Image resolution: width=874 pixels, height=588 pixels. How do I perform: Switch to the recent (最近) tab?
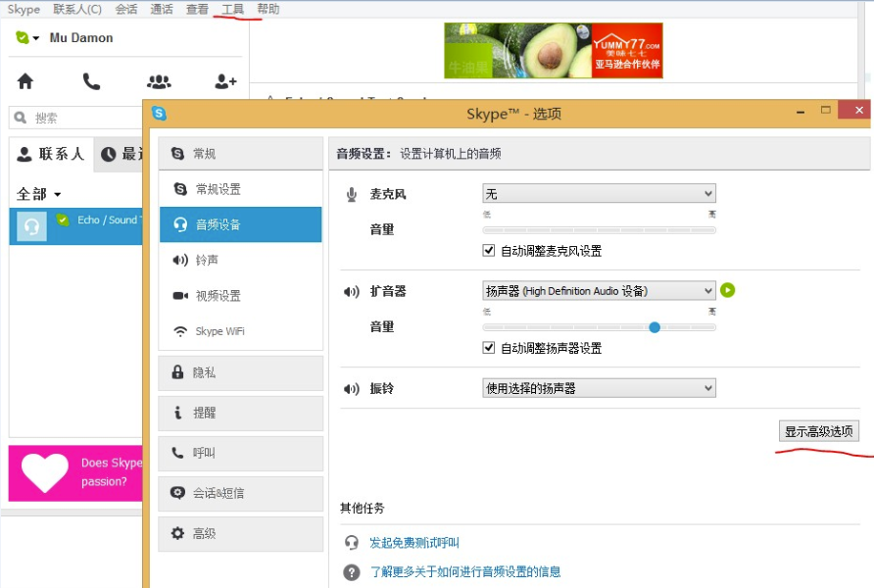point(120,155)
